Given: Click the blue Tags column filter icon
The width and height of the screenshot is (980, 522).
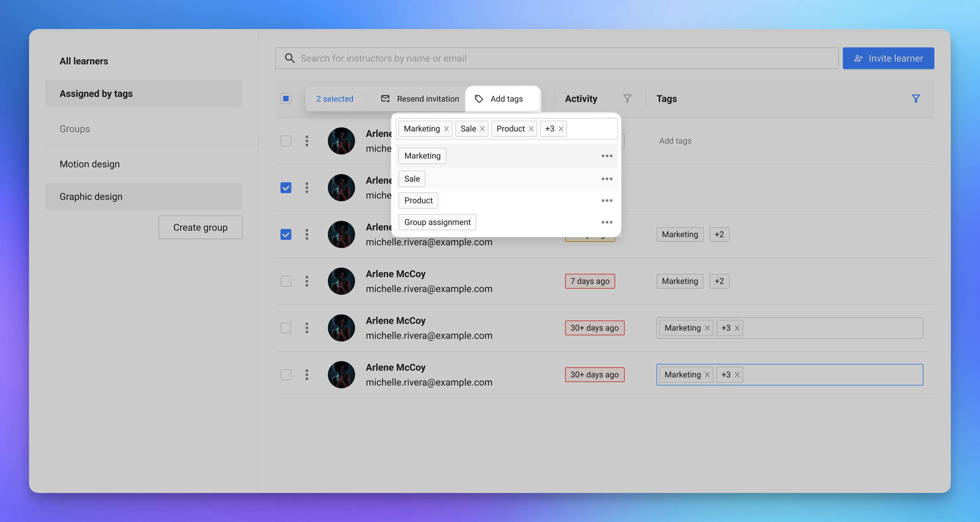Looking at the screenshot, I should point(916,99).
